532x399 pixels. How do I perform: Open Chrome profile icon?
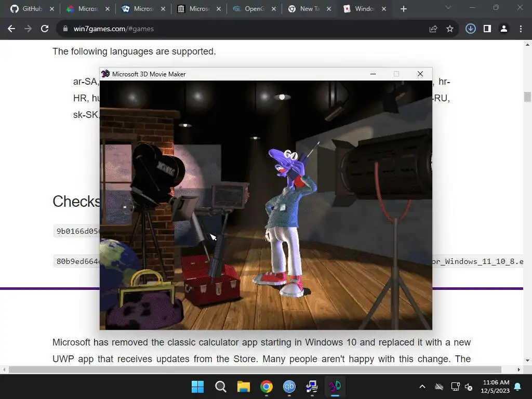[x=504, y=29]
